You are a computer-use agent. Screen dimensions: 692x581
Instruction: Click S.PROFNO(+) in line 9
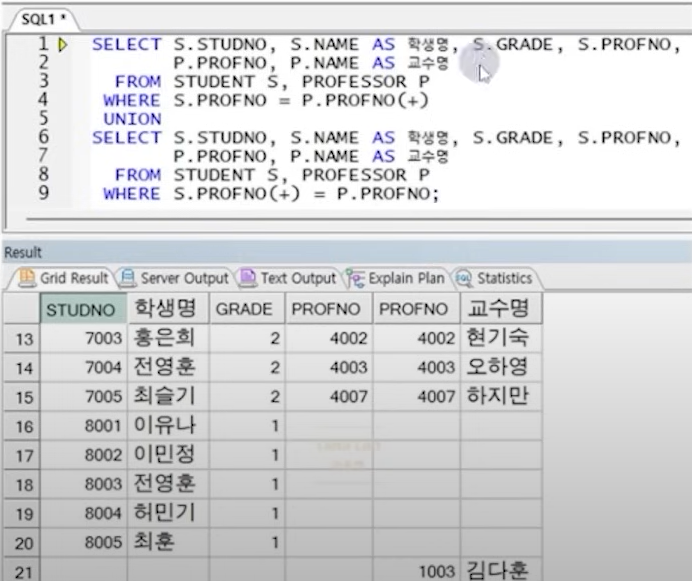tap(237, 194)
